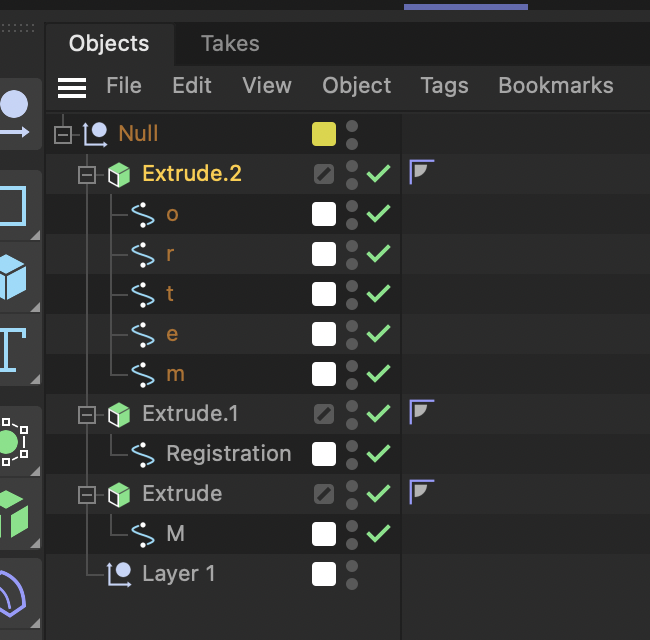This screenshot has height=640, width=650.
Task: Click the Phong tag on Extrude.2
Action: (x=421, y=172)
